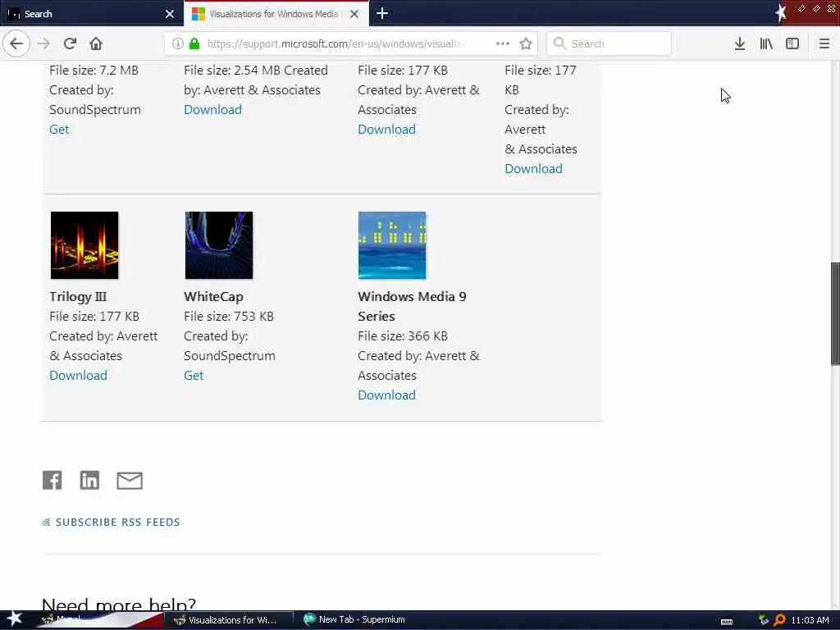Open the WhiteCap thumbnail image
The width and height of the screenshot is (840, 630).
click(218, 245)
